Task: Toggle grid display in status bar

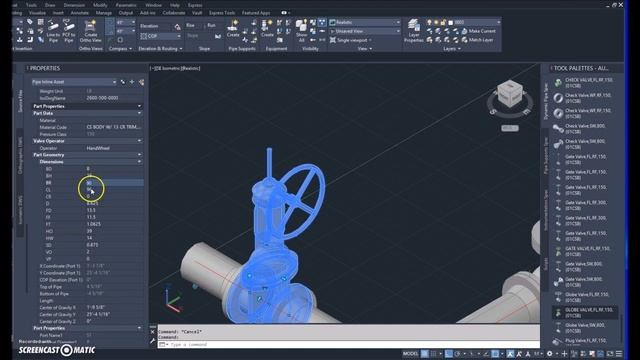Action: (x=424, y=353)
